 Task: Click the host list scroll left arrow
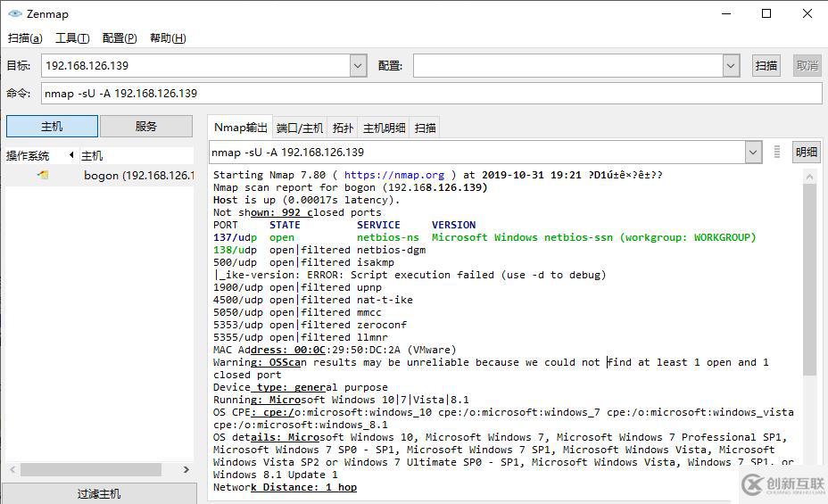click(x=12, y=469)
